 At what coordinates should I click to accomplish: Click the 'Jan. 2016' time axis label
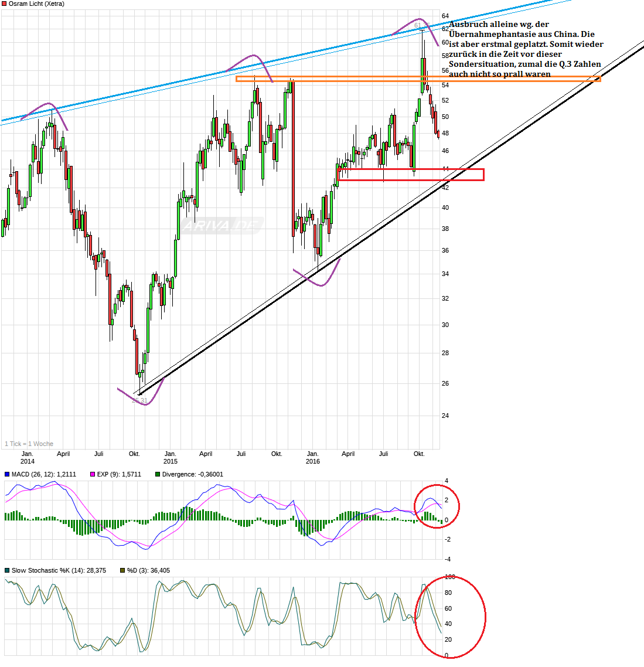313,457
